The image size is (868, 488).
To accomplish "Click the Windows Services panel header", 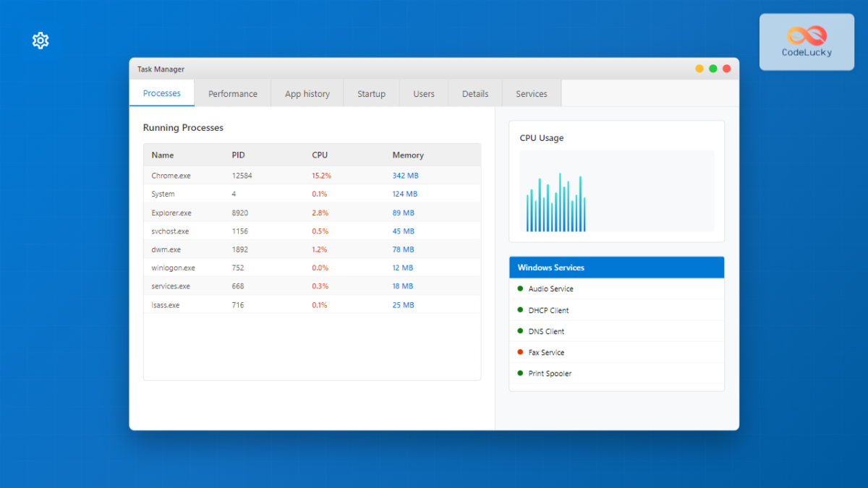I will 616,267.
